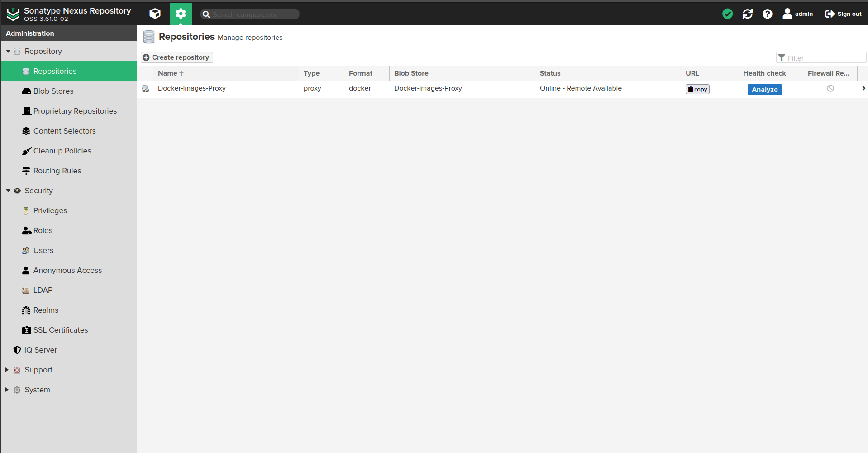Go to Content Selectors
This screenshot has height=453, width=868.
pos(69,131)
